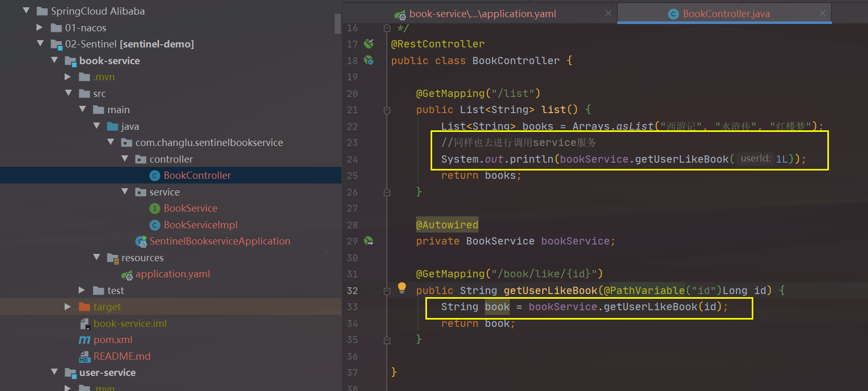Viewport: 868px width, 391px height.
Task: Click the book variable on line 33
Action: point(497,307)
